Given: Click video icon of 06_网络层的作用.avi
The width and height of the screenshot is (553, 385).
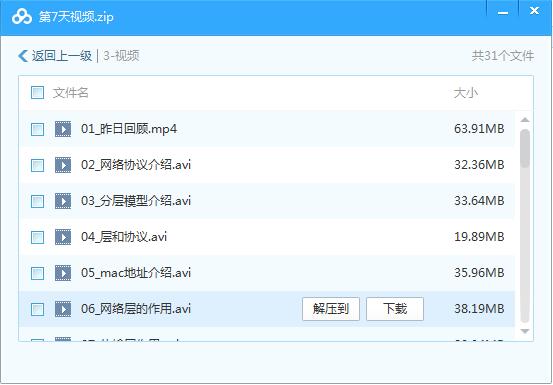Looking at the screenshot, I should point(63,309).
